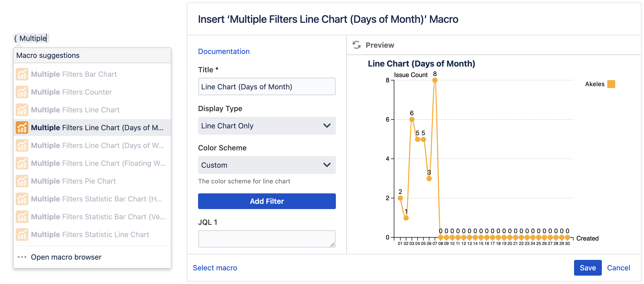Select the highlighted Days of Month chart icon
This screenshot has height=284, width=644.
(x=22, y=128)
